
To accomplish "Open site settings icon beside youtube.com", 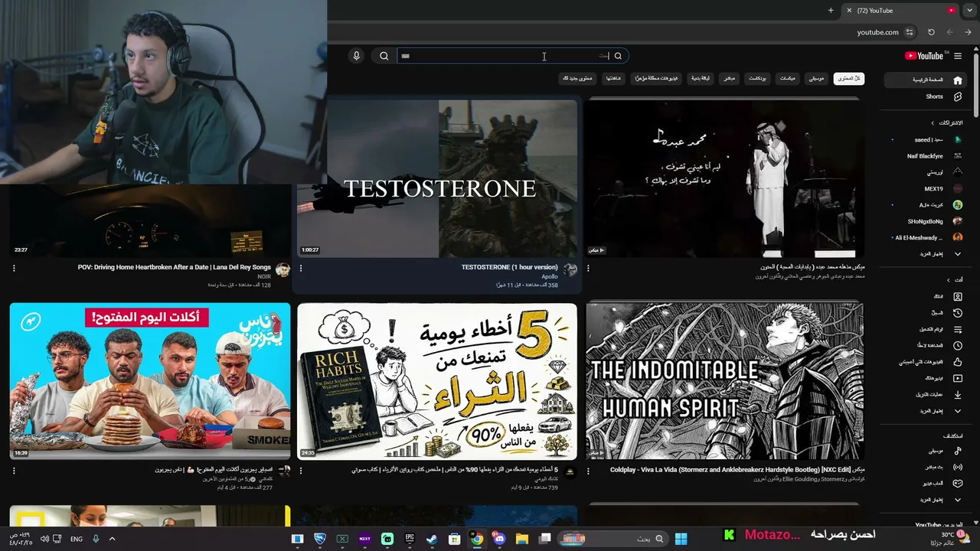I will [x=910, y=32].
